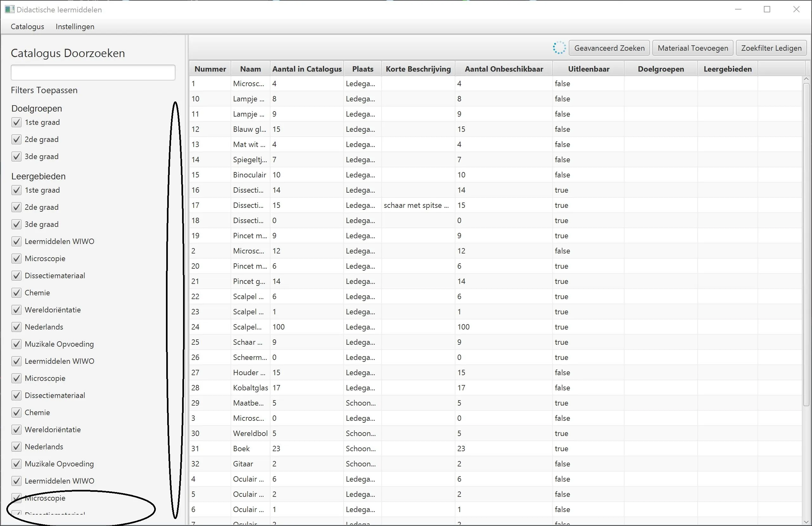The width and height of the screenshot is (812, 526).
Task: Click the app icon in title bar
Action: click(x=10, y=10)
